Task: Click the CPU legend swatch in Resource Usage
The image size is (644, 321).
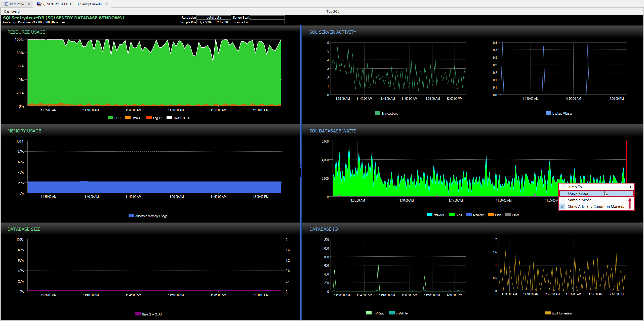Action: pyautogui.click(x=110, y=118)
